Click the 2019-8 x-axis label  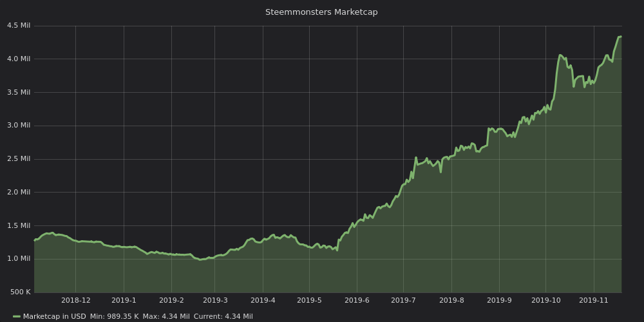(x=451, y=300)
